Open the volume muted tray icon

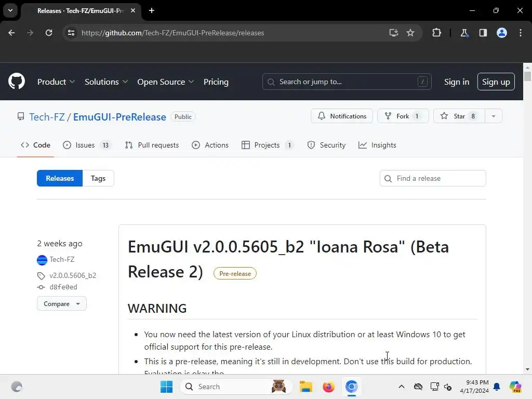[x=448, y=387]
